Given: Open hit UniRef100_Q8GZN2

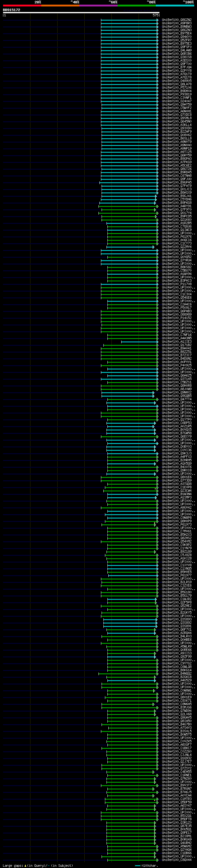Looking at the screenshot, I should coord(176,20).
